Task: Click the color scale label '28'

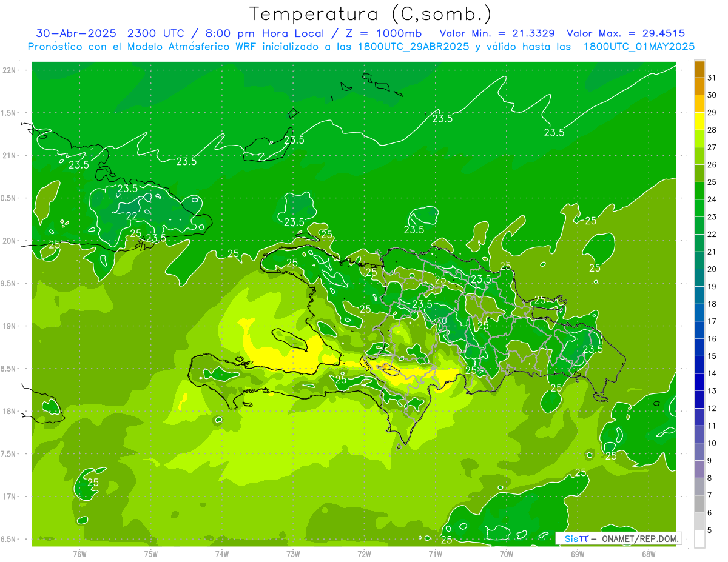Action: 712,130
